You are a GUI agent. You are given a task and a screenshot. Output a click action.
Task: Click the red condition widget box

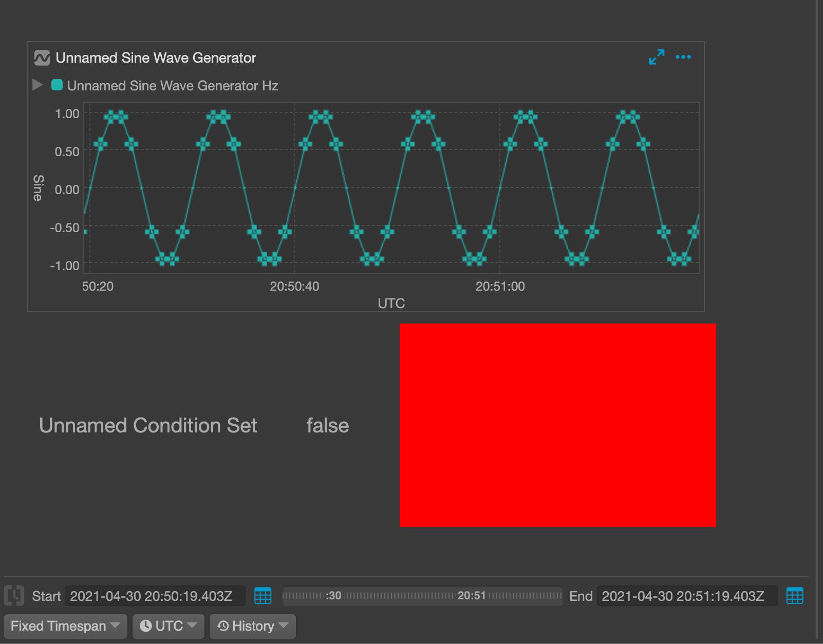pos(557,425)
